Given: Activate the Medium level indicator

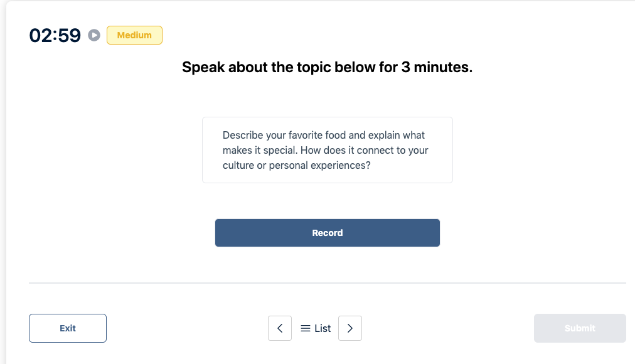Looking at the screenshot, I should click(134, 35).
